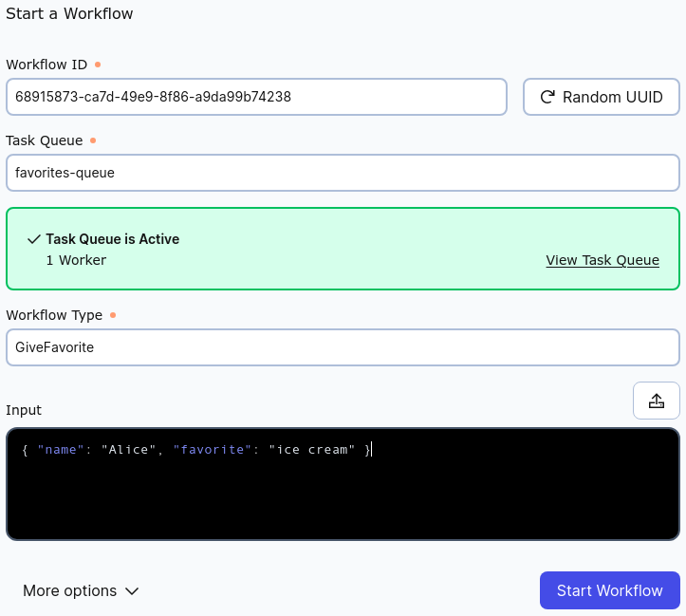Click the 'Workflow ID' label
The image size is (686, 616).
coord(46,65)
